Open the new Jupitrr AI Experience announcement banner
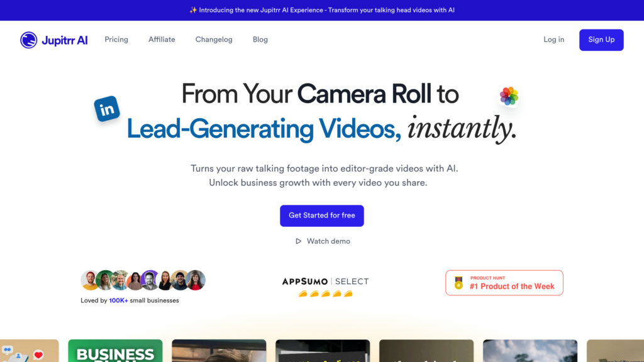Image resolution: width=644 pixels, height=362 pixels. pyautogui.click(x=322, y=10)
